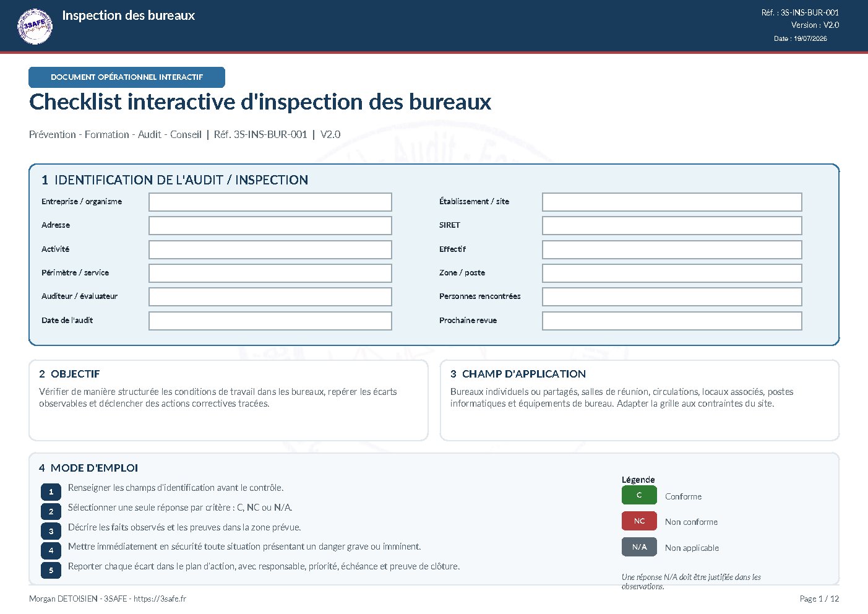Click the 'Prévention - Formation - Audit - Conseil' subtitle
The width and height of the screenshot is (868, 614).
click(115, 134)
